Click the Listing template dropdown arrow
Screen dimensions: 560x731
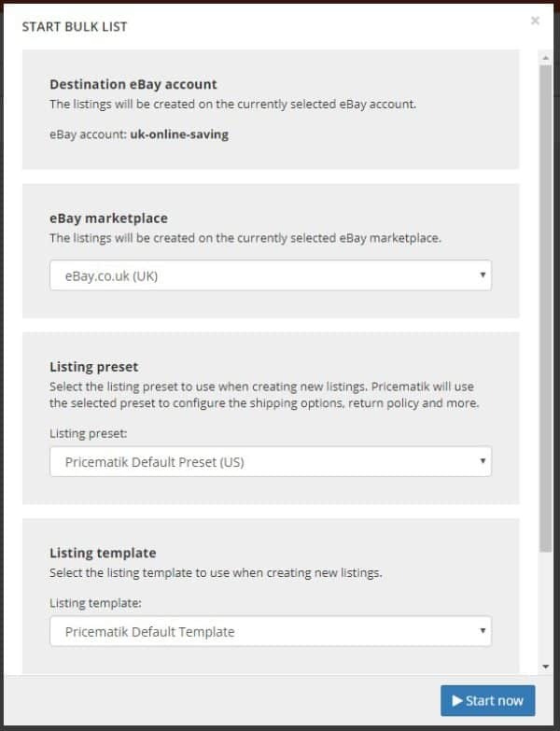tap(483, 631)
